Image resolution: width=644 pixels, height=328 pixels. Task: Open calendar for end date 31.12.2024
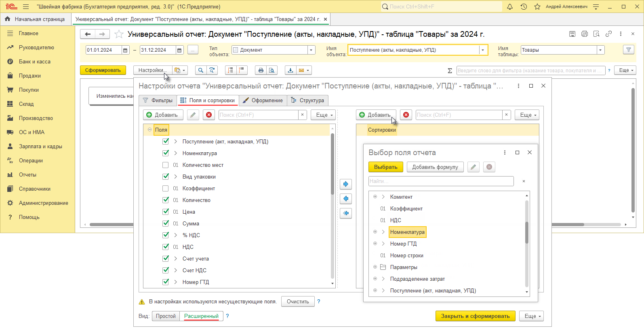179,50
